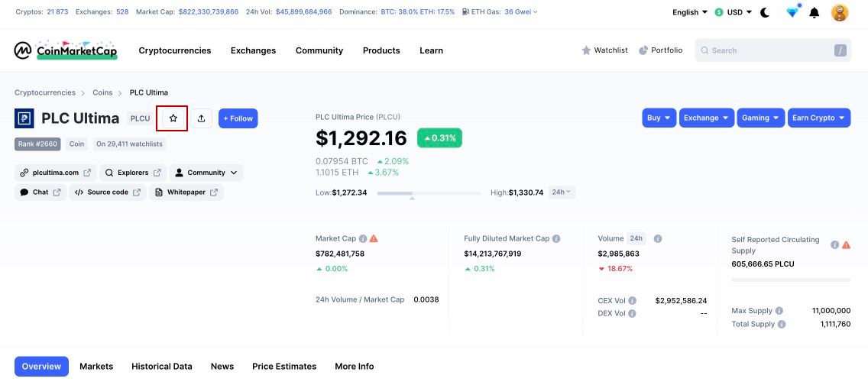The image size is (868, 385).
Task: Open the Earn Crypto dropdown
Action: click(x=818, y=118)
